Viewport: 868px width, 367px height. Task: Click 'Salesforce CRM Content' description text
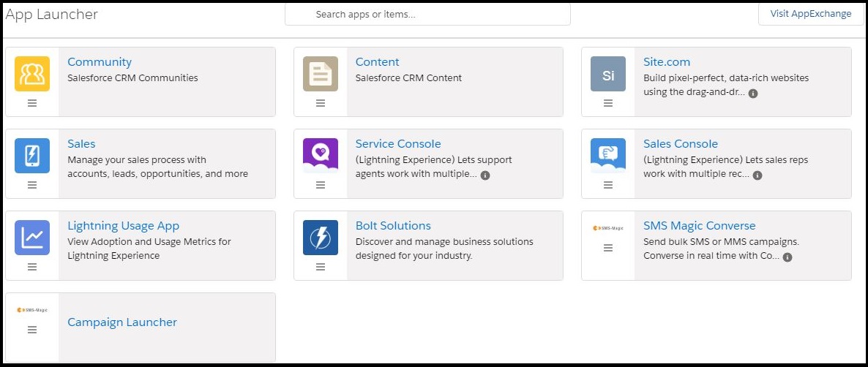coord(408,78)
